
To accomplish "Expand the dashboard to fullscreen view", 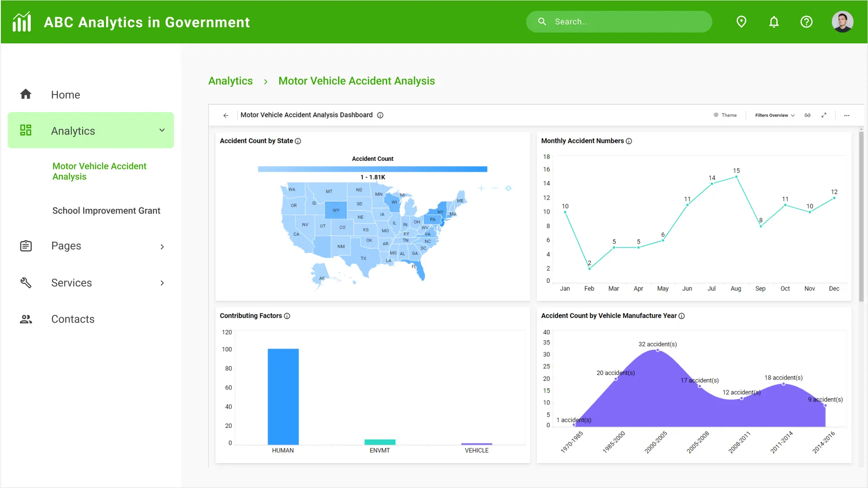I will [x=824, y=115].
